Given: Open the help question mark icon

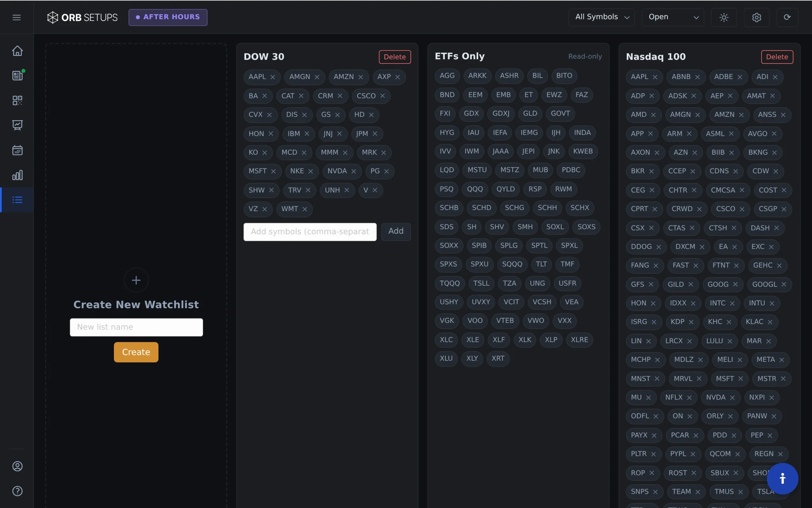Looking at the screenshot, I should (17, 491).
